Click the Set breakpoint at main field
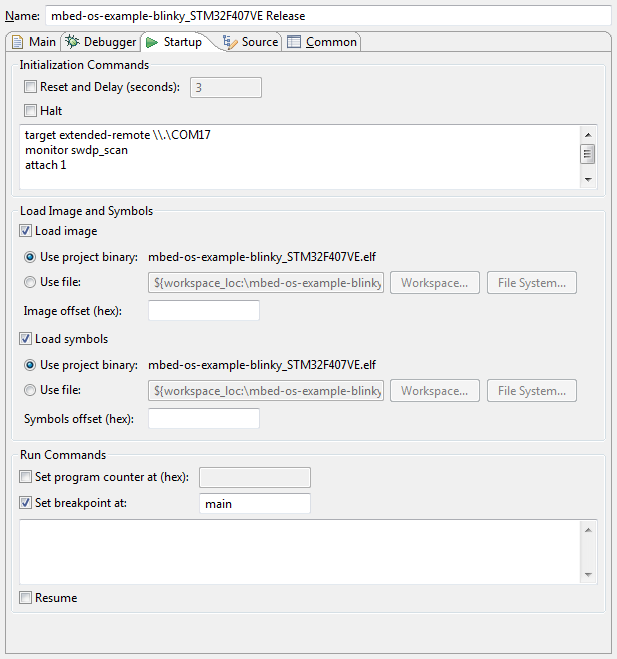Image resolution: width=617 pixels, height=659 pixels. (x=255, y=503)
